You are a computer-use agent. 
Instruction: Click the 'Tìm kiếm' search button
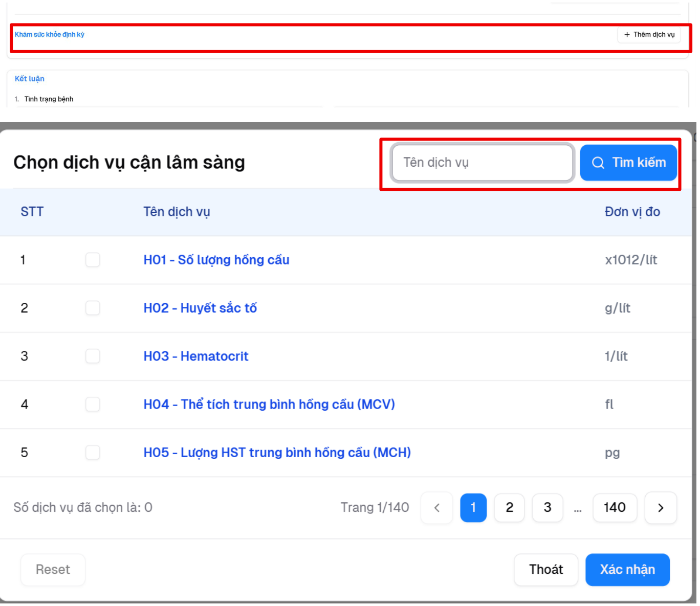click(x=628, y=163)
